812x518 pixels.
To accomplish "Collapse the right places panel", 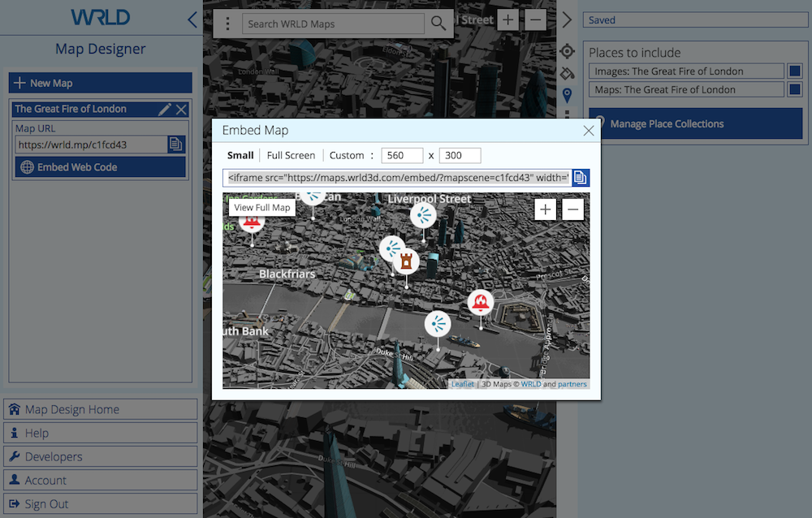I will pyautogui.click(x=567, y=19).
